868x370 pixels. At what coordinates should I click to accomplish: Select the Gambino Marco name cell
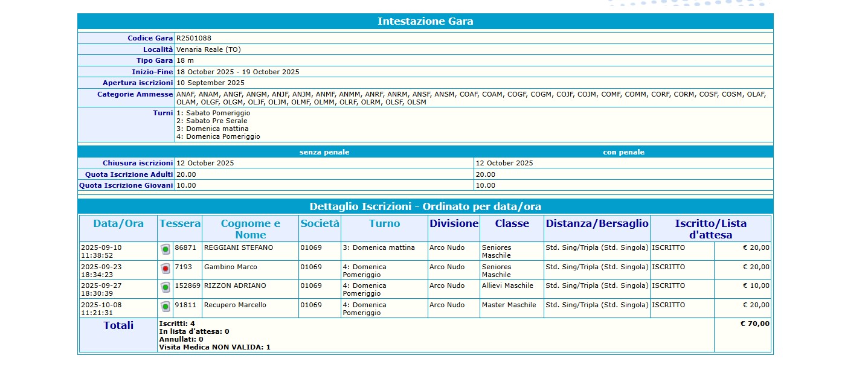pos(231,267)
